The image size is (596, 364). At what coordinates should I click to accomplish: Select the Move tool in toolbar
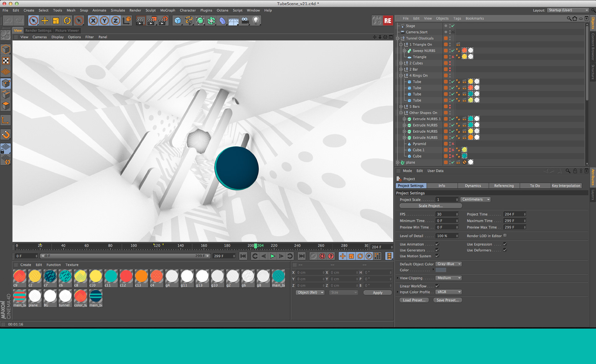45,21
